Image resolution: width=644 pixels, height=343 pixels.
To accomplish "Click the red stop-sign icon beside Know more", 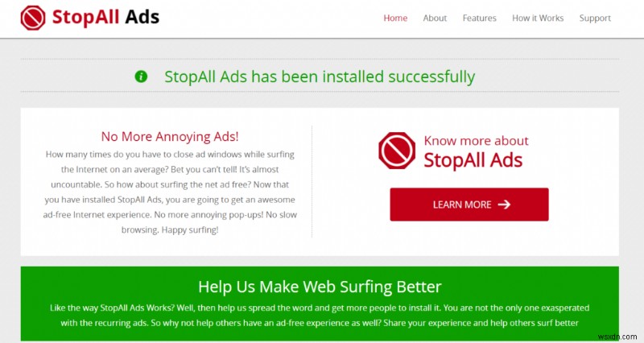I will coord(397,151).
